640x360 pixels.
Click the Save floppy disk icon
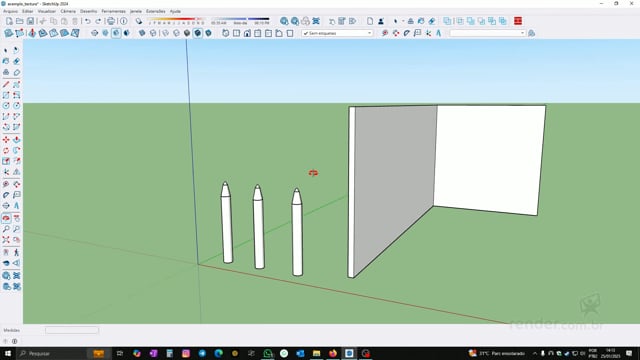tap(30, 21)
